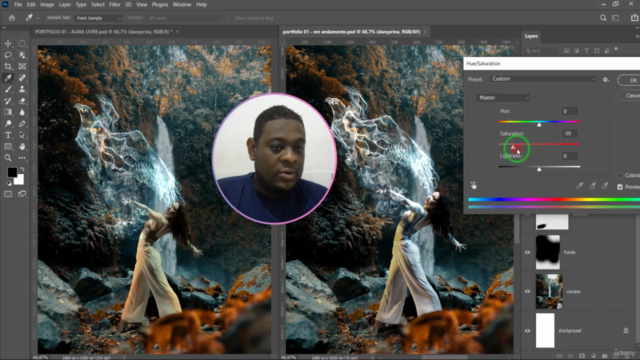640x360 pixels.
Task: Open the Preset dropdown showing Custom
Action: (x=543, y=79)
